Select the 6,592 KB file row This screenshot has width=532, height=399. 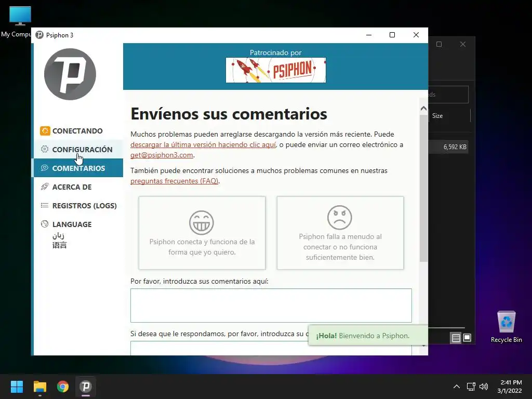pos(448,147)
